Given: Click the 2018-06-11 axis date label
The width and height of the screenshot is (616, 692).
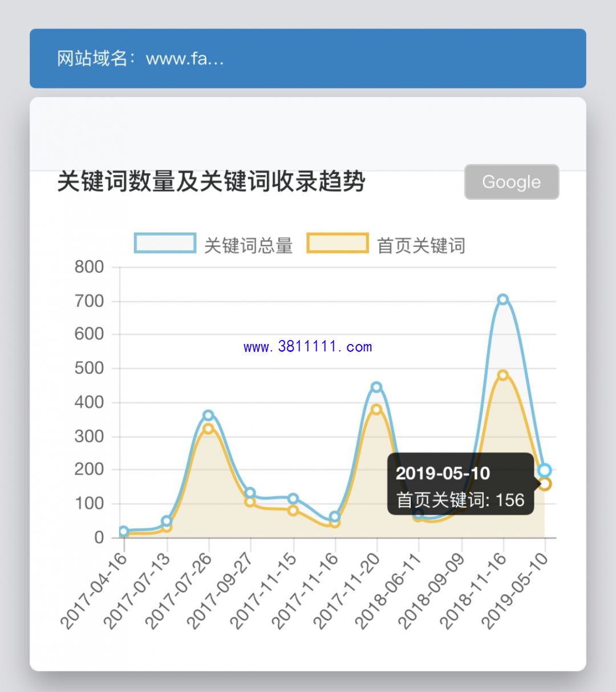Looking at the screenshot, I should [388, 590].
